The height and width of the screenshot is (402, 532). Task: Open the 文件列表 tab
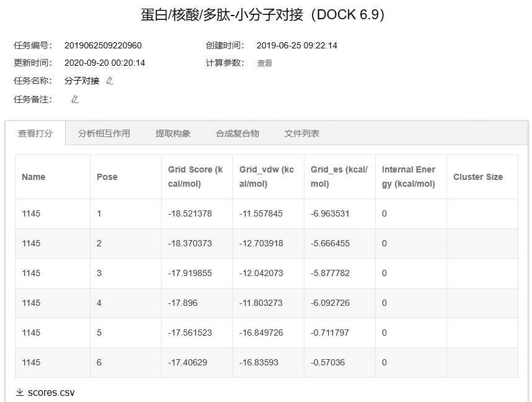(x=302, y=133)
